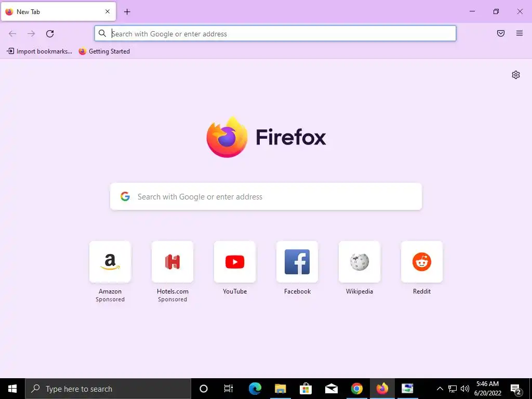Close the New Tab tab
Viewport: 532px width, 399px height.
coord(108,11)
